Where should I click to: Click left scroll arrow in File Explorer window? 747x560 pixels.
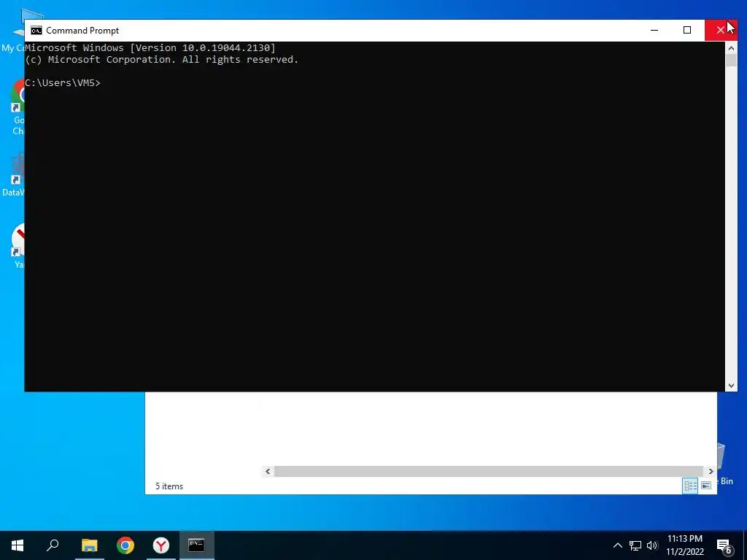tap(268, 472)
